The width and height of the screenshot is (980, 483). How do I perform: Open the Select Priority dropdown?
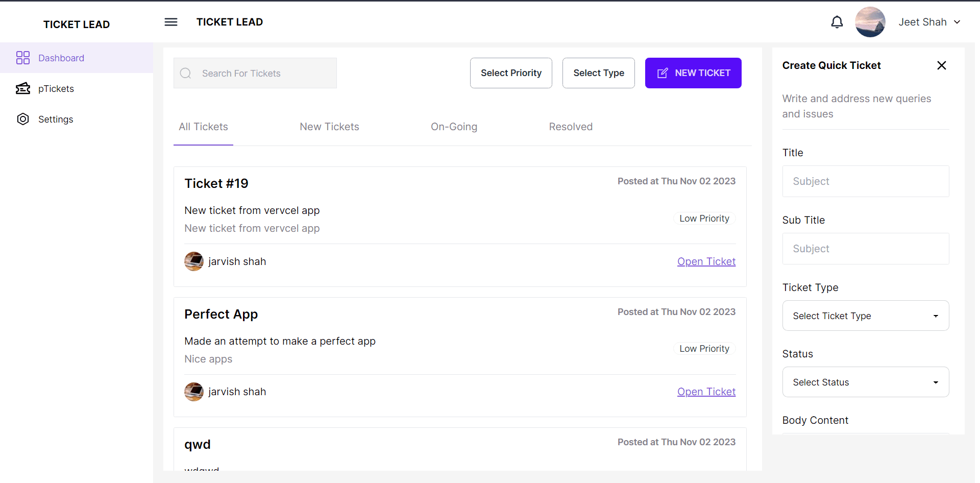[511, 73]
